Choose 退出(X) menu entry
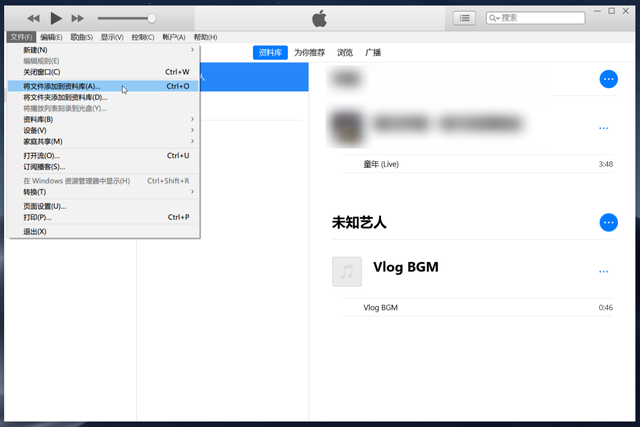Viewport: 640px width, 427px height. pos(103,231)
